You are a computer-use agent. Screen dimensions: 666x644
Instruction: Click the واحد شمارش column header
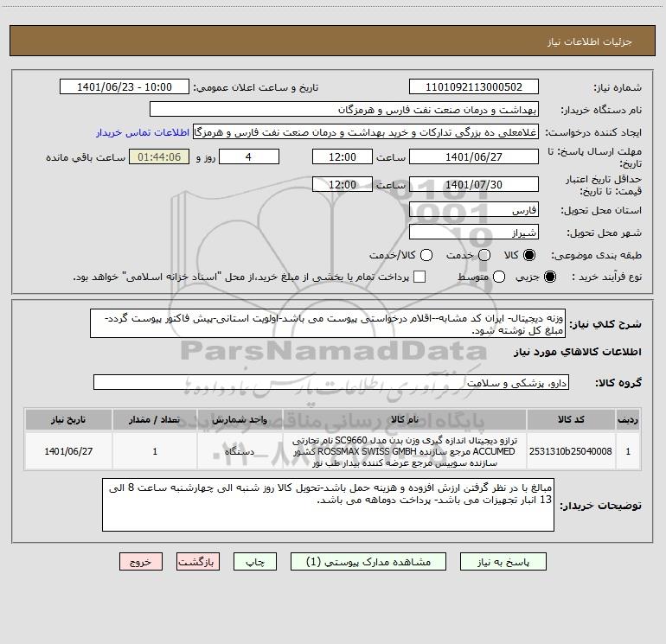pos(240,420)
